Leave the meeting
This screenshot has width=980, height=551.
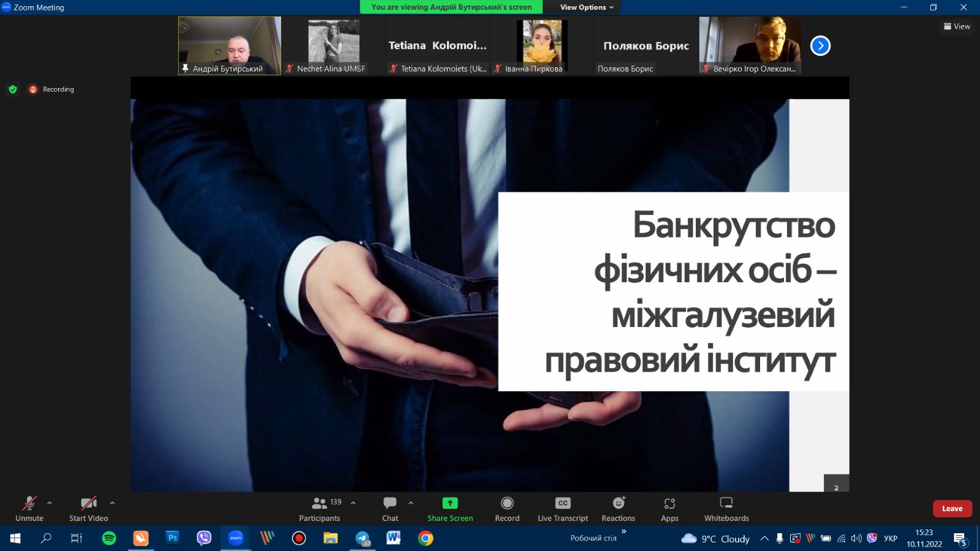tap(952, 509)
